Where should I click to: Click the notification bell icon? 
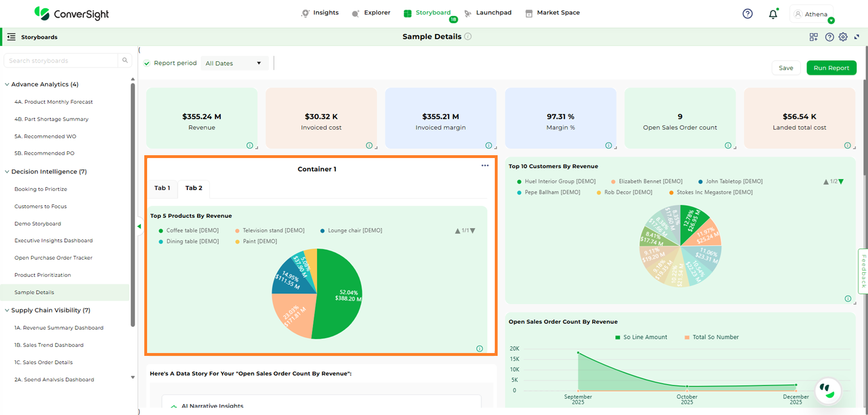pyautogui.click(x=773, y=14)
